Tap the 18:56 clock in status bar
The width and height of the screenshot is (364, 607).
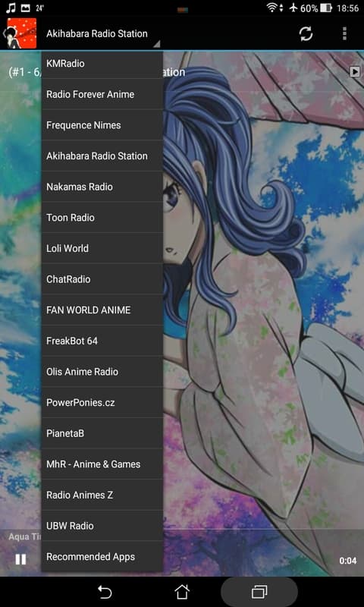348,8
